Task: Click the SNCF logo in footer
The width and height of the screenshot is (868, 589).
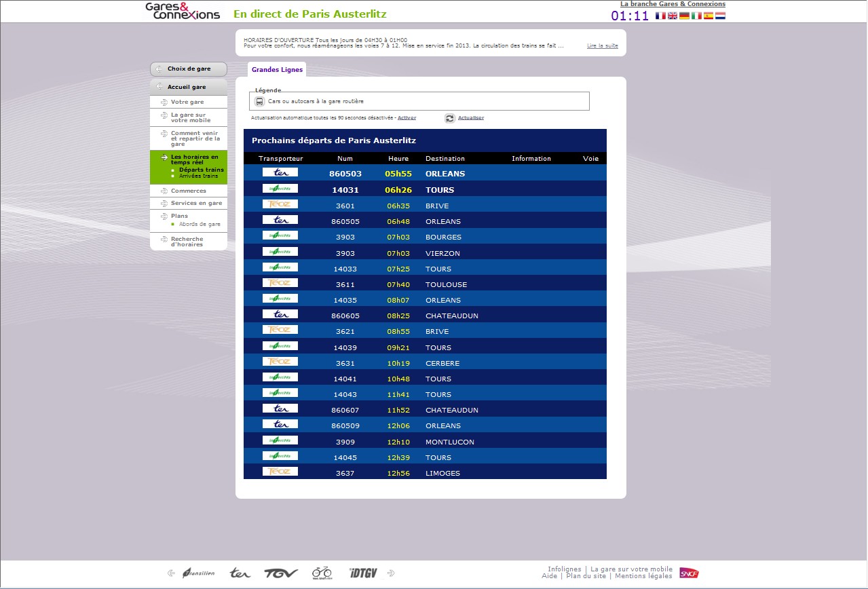Action: coord(689,573)
